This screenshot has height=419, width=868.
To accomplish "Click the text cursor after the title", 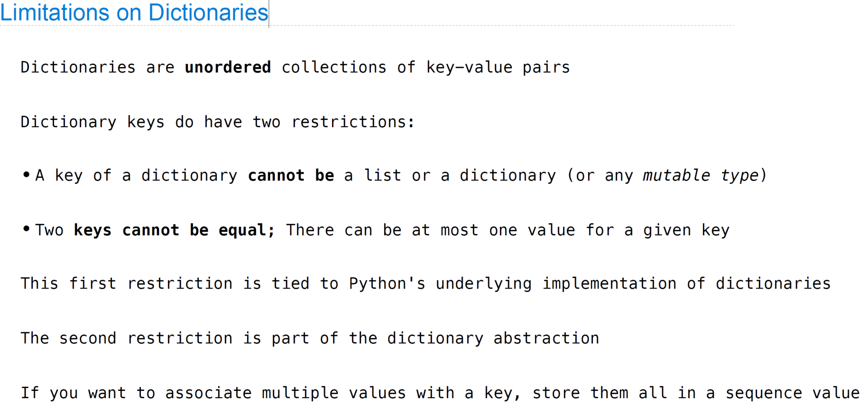I will click(269, 14).
